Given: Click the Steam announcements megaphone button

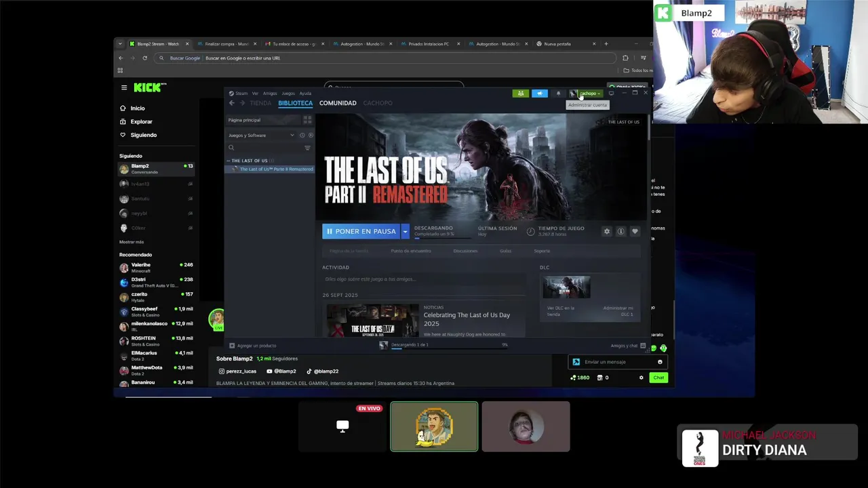Looking at the screenshot, I should pos(540,94).
